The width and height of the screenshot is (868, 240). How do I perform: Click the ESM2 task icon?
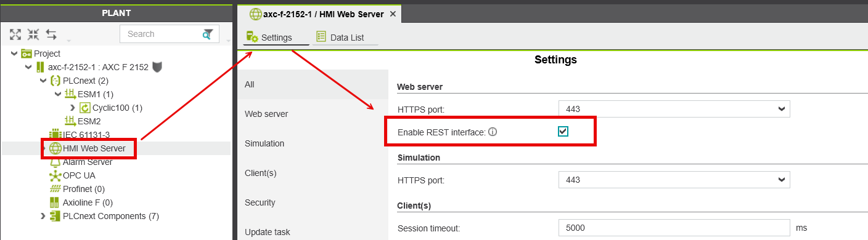click(x=70, y=121)
